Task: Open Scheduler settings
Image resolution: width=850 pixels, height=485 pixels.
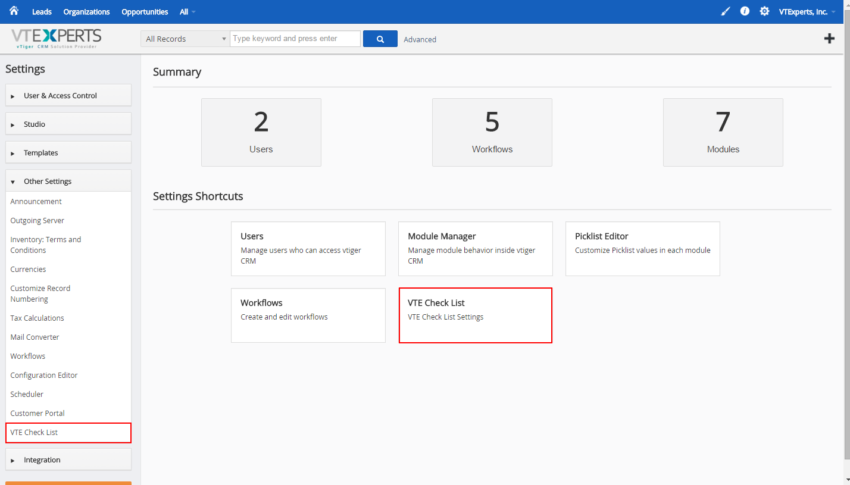Action: pos(27,394)
